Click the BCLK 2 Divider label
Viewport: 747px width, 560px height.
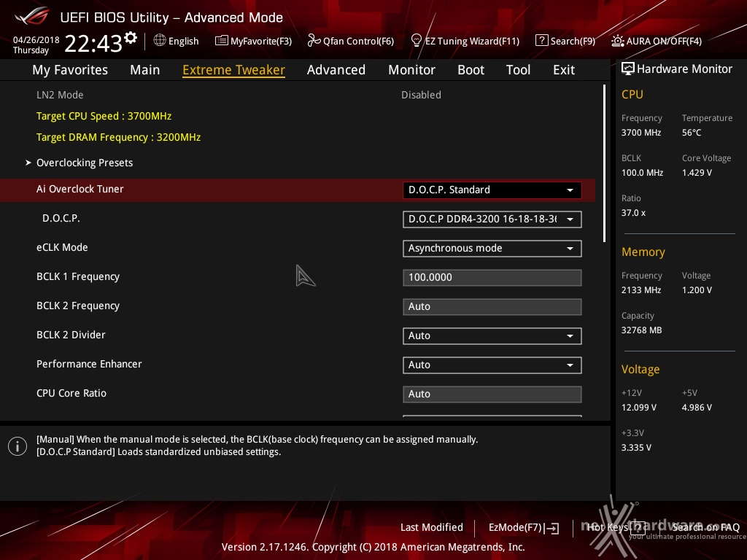pyautogui.click(x=71, y=335)
